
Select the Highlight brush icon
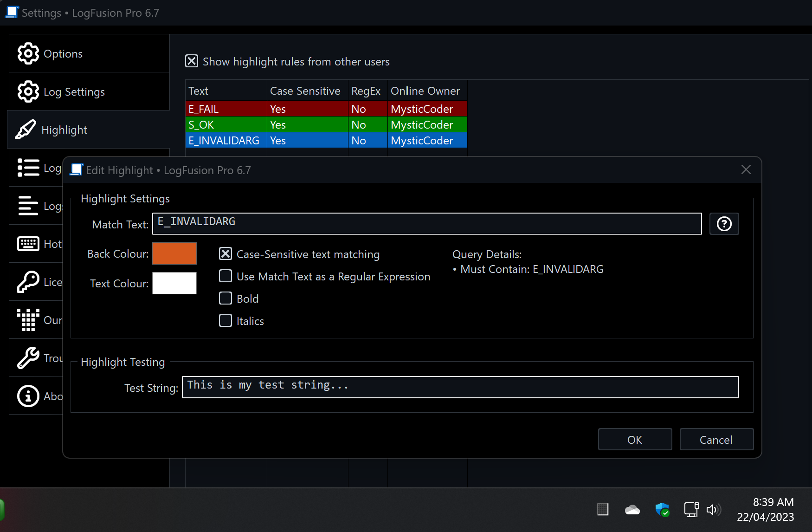pyautogui.click(x=26, y=130)
